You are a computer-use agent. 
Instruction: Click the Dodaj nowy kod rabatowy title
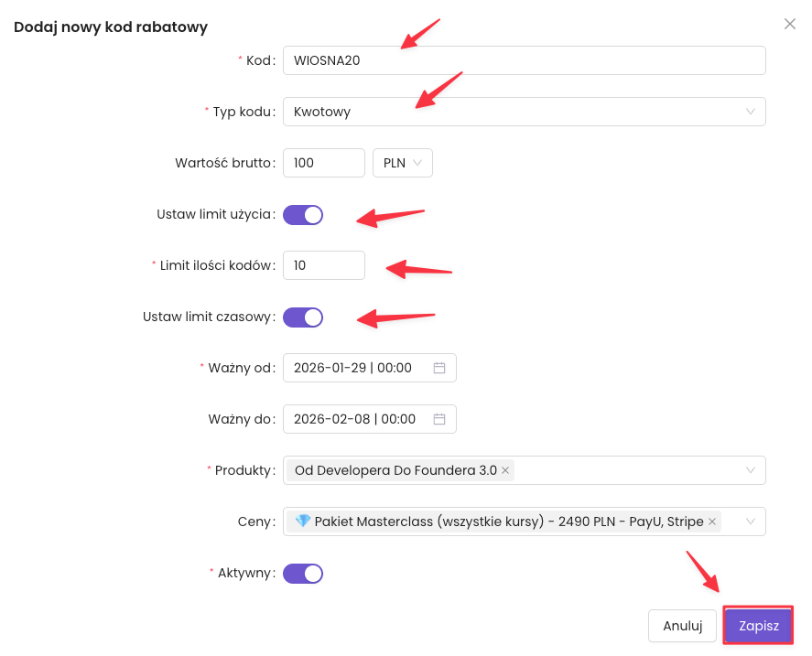click(x=111, y=27)
